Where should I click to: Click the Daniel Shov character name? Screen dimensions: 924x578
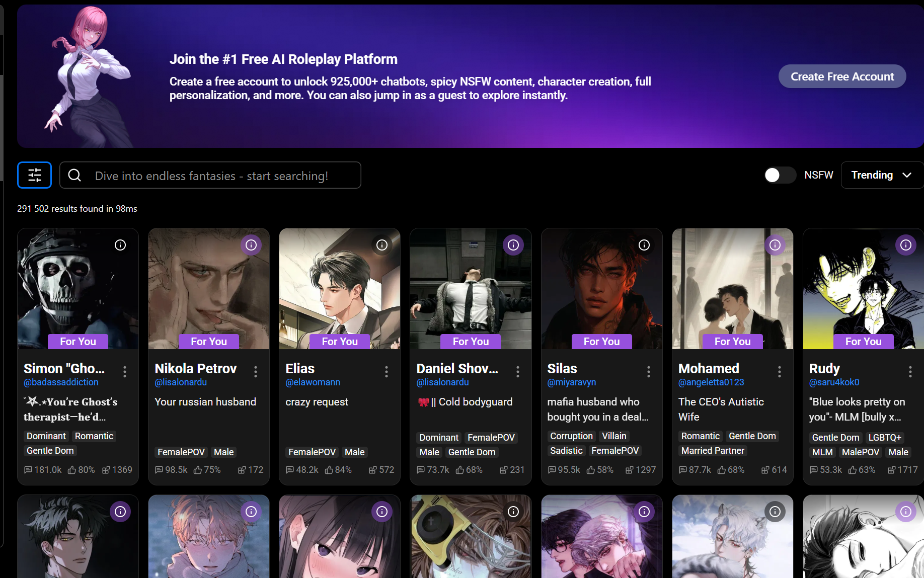[457, 369]
